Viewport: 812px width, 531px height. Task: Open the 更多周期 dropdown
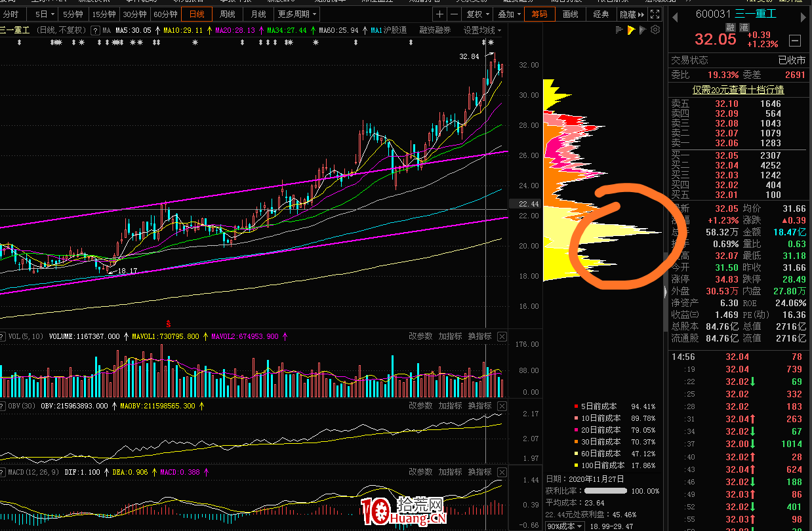[296, 14]
